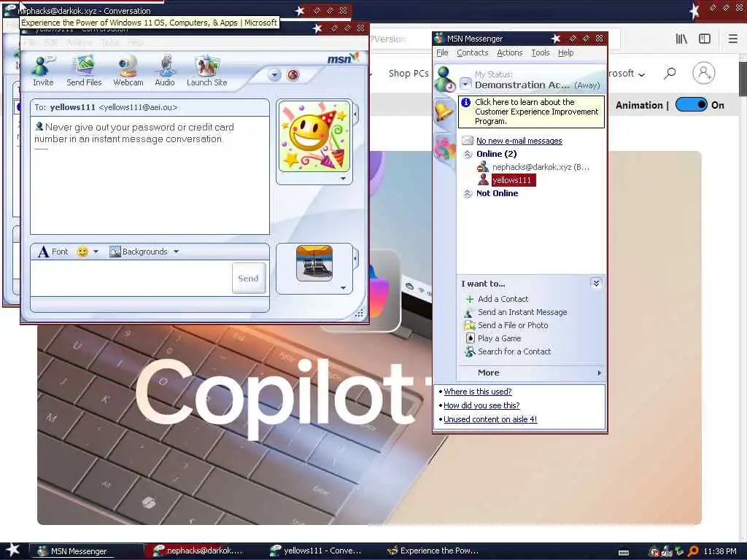Click the search magnifier on Microsoft page
747x560 pixels.
pyautogui.click(x=670, y=74)
